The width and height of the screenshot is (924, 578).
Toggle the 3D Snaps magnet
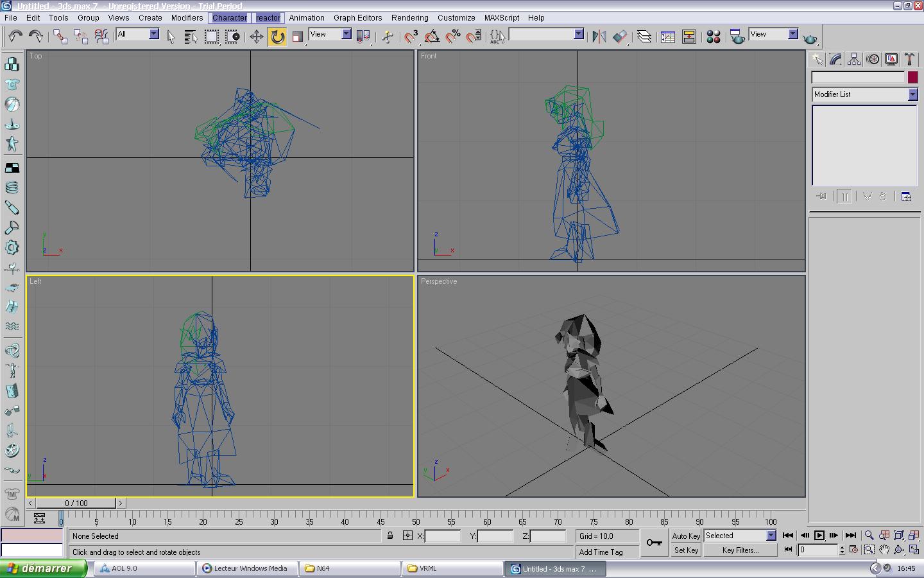[x=411, y=37]
